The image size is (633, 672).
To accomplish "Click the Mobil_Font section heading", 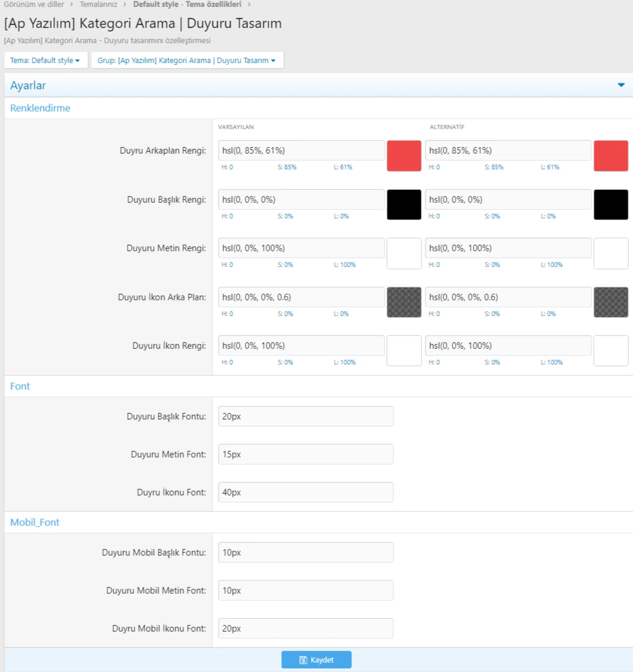I will pos(35,522).
